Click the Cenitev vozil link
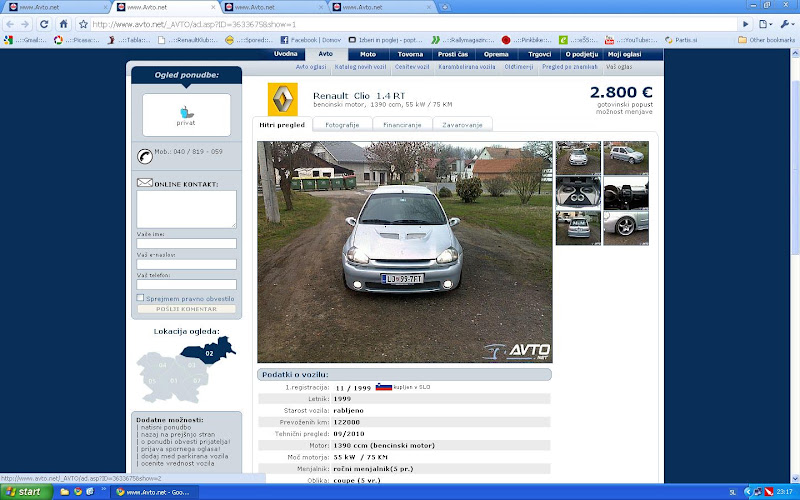Image resolution: width=800 pixels, height=500 pixels. pyautogui.click(x=412, y=67)
